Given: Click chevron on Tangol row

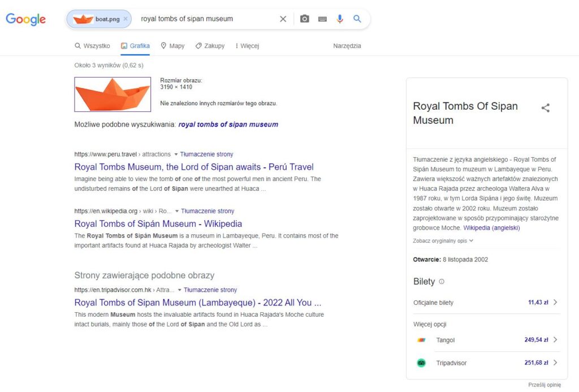Looking at the screenshot, I should [555, 339].
